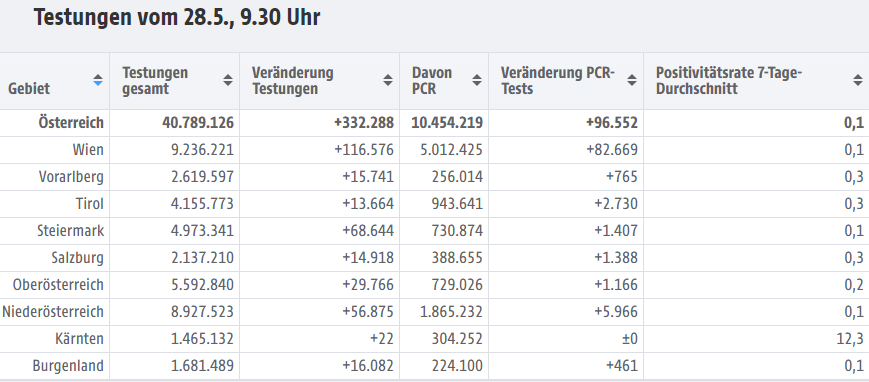Sort table by Gebiet column arrows
Image resolution: width=869 pixels, height=382 pixels.
point(98,80)
